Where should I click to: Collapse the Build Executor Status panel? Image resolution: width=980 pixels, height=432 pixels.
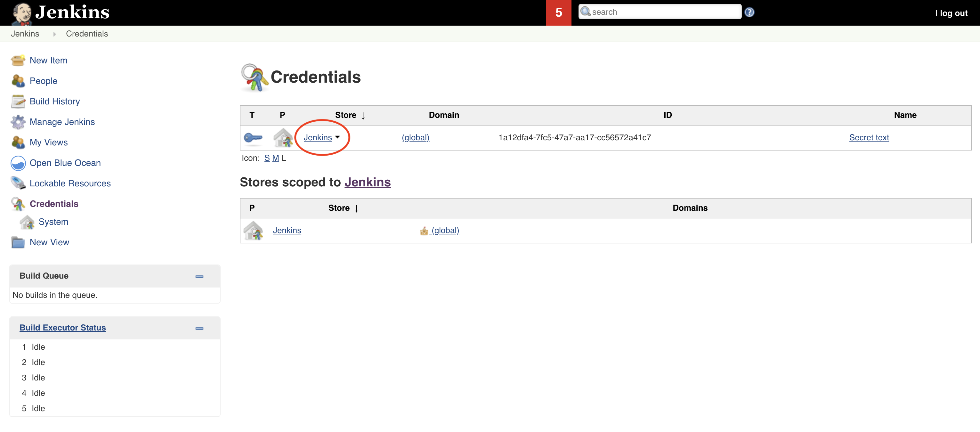(x=199, y=328)
